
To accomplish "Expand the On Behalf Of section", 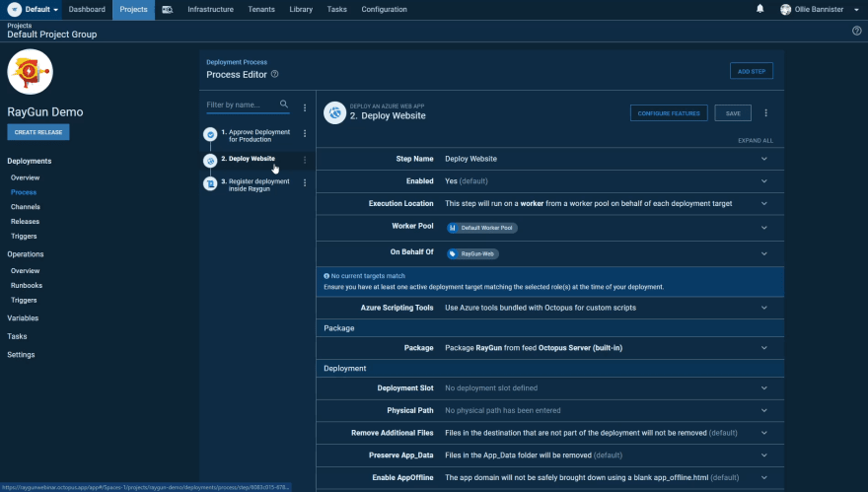I will point(763,253).
